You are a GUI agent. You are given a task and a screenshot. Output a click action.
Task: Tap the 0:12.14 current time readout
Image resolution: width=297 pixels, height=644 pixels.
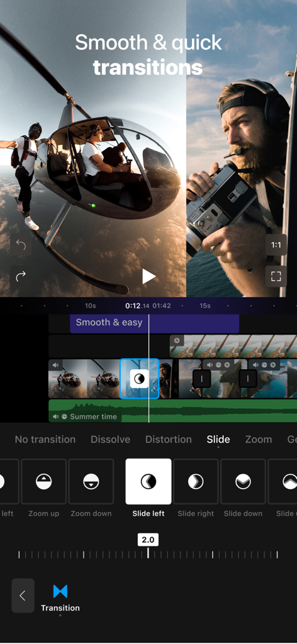[x=137, y=306]
